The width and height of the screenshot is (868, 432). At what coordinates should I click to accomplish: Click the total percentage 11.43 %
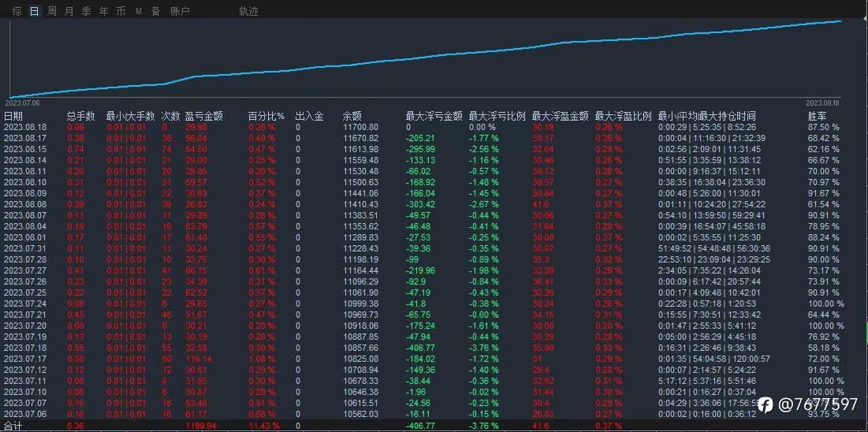264,426
